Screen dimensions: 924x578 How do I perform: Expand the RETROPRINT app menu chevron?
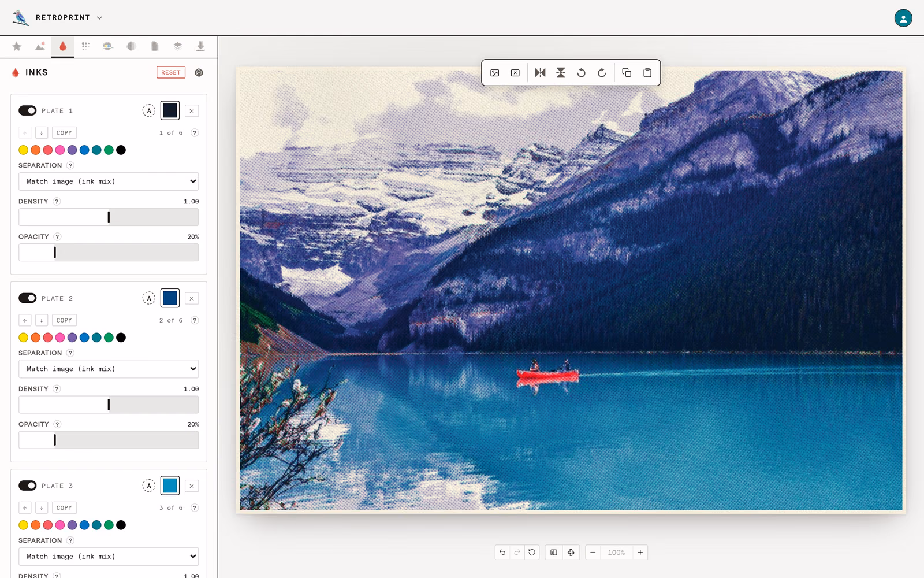[99, 18]
